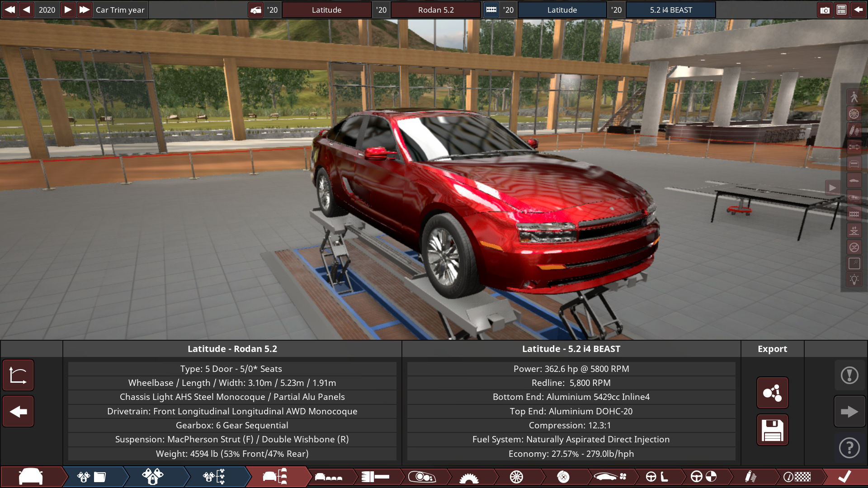
Task: Open the testing checkered flag tab
Action: pyautogui.click(x=797, y=477)
